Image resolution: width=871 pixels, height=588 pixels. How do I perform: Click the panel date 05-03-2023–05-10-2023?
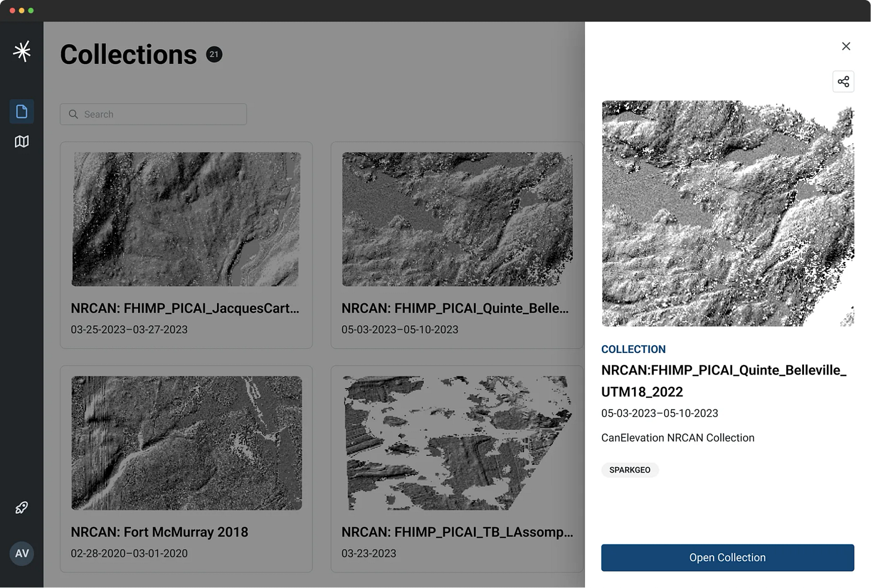pyautogui.click(x=660, y=413)
